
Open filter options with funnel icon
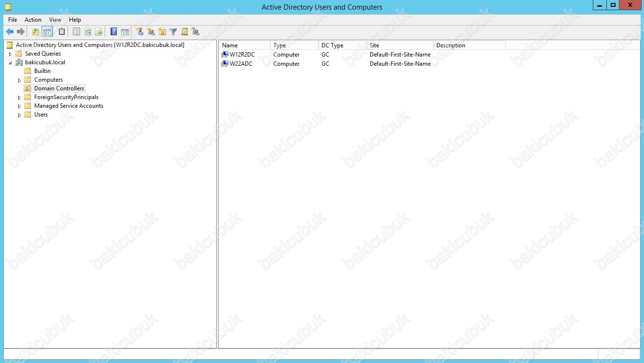coord(173,32)
